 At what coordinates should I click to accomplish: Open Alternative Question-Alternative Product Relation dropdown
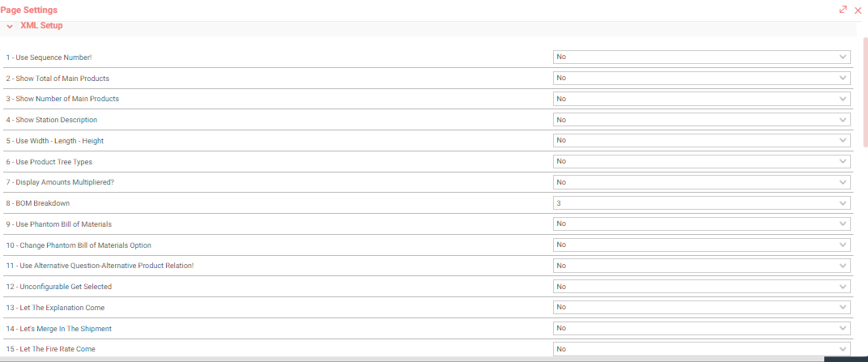pyautogui.click(x=701, y=266)
